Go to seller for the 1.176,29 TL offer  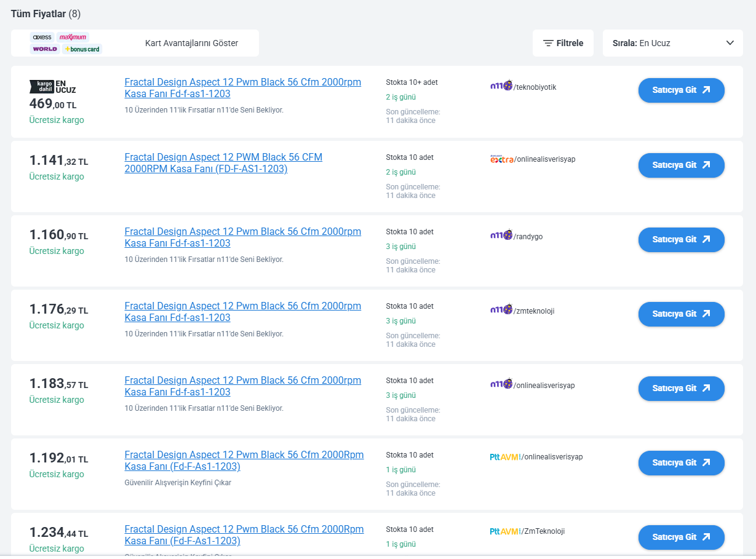tap(681, 314)
